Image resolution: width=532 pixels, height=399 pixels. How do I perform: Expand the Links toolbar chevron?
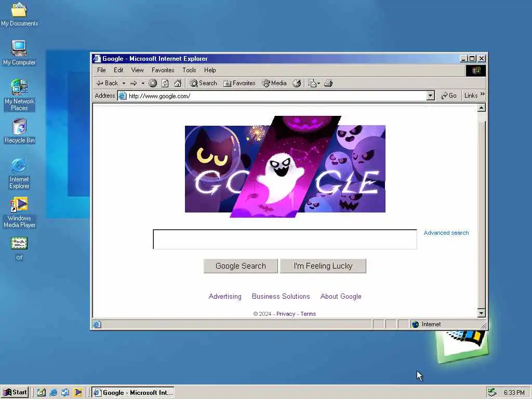[x=483, y=94]
